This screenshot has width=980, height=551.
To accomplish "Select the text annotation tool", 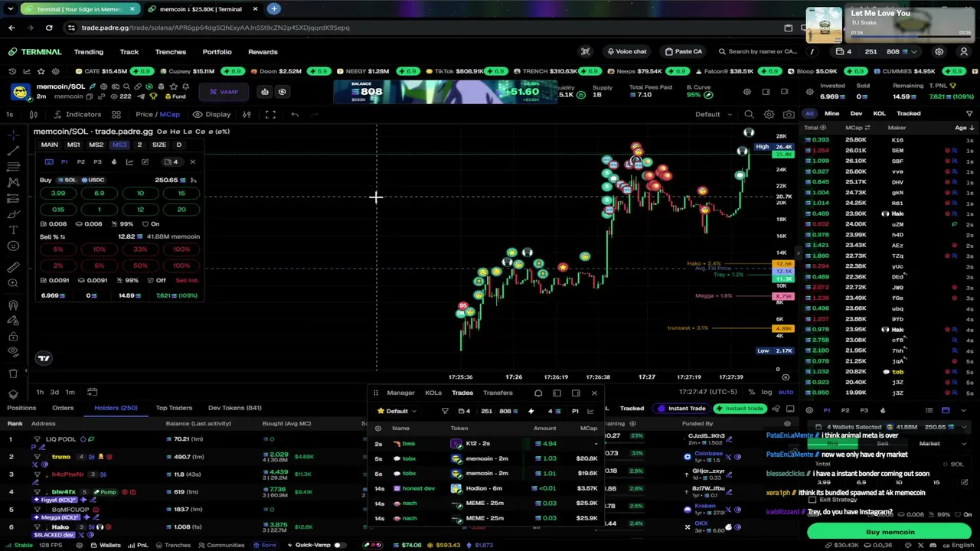I will coord(13,230).
